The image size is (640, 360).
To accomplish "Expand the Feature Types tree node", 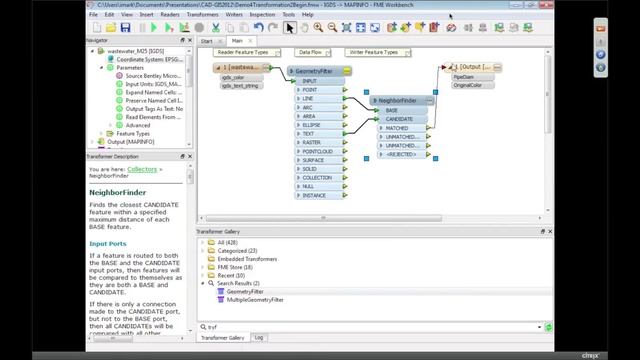I will point(102,133).
